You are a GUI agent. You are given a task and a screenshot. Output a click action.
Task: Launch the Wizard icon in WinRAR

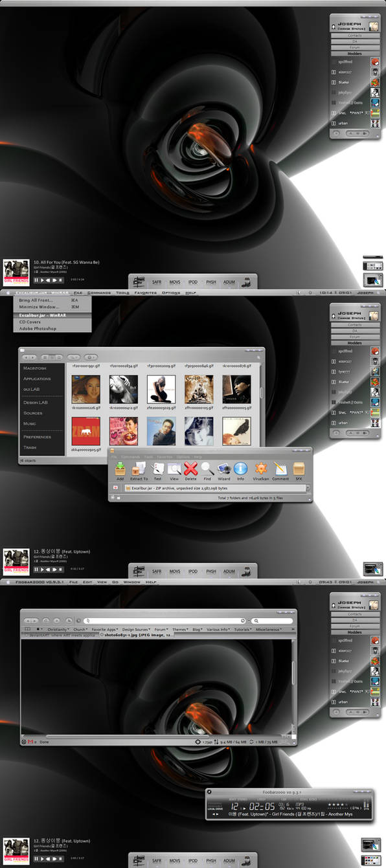(224, 469)
